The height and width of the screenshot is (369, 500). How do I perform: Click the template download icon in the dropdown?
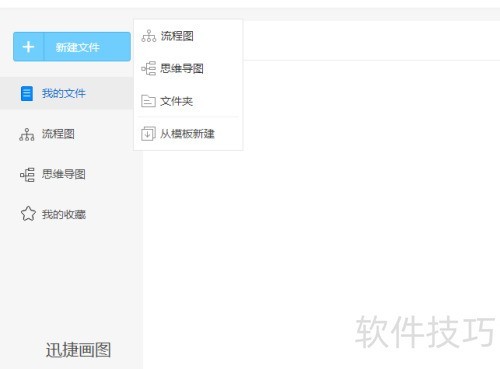(x=148, y=134)
